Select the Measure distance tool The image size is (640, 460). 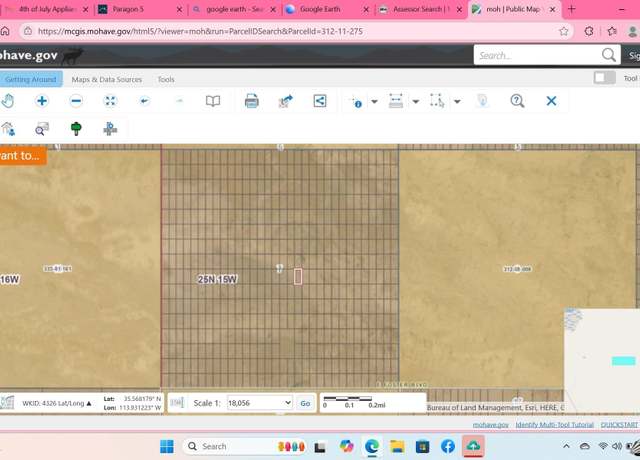[396, 101]
